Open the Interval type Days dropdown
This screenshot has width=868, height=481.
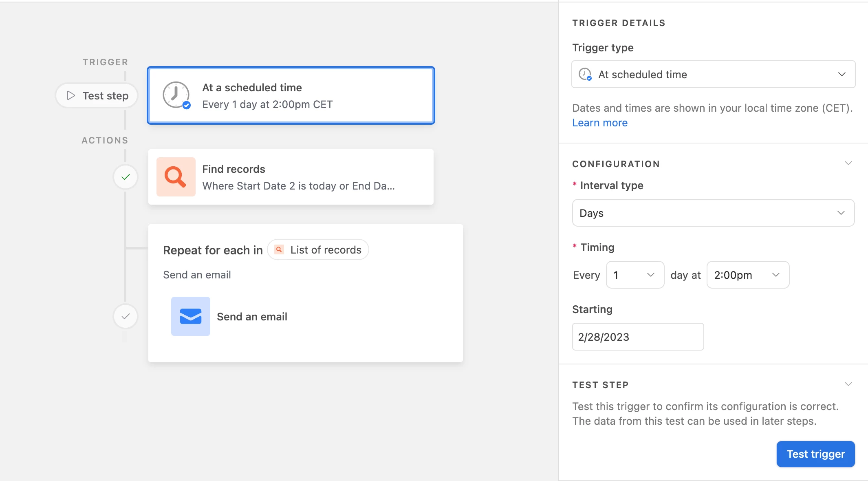coord(713,213)
